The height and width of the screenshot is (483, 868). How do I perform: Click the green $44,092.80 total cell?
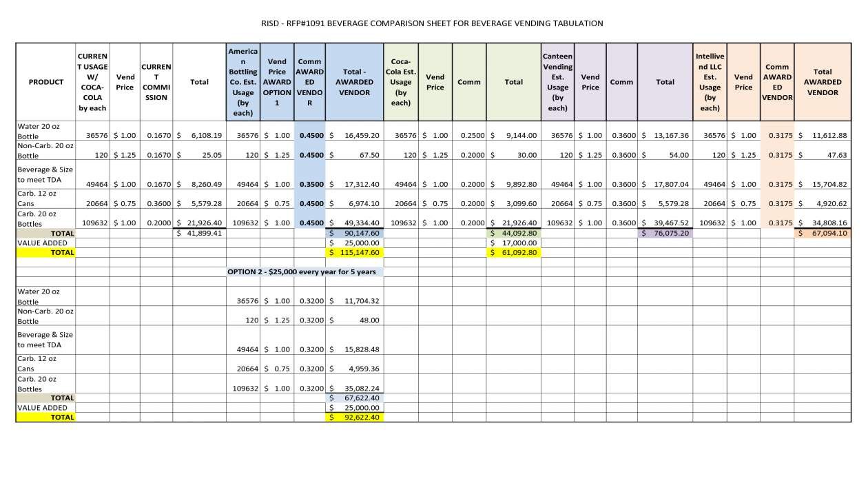513,234
